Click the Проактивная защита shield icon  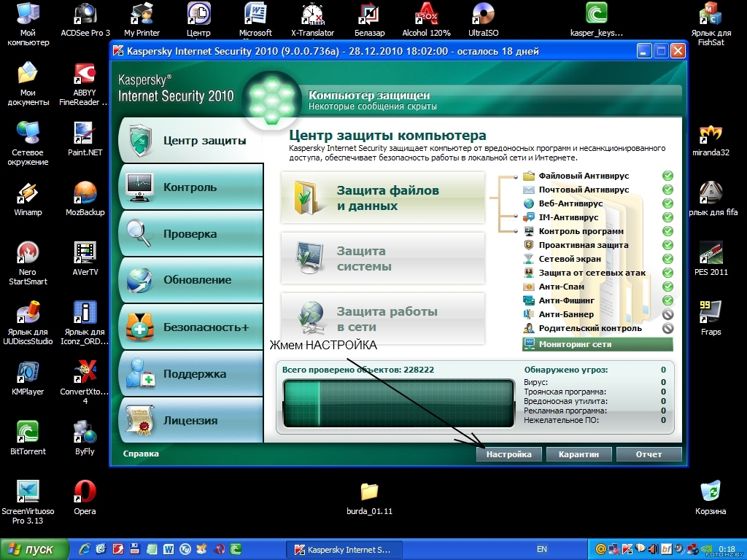(x=529, y=245)
